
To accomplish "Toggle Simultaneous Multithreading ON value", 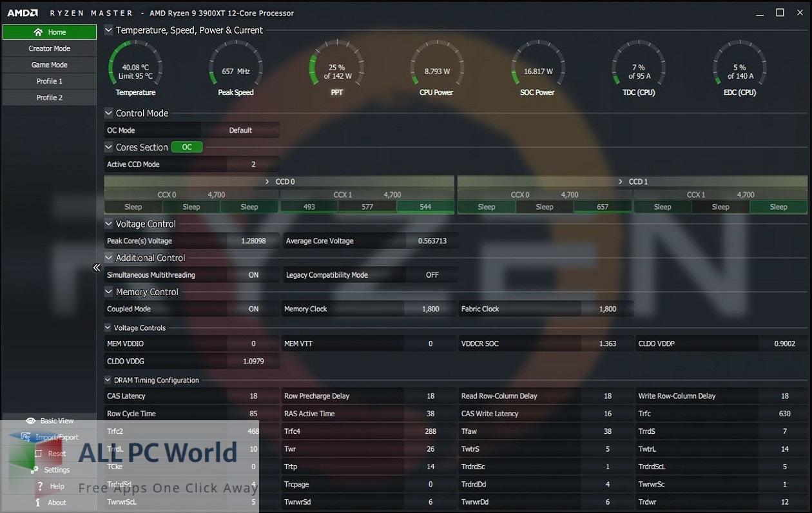I will point(253,275).
